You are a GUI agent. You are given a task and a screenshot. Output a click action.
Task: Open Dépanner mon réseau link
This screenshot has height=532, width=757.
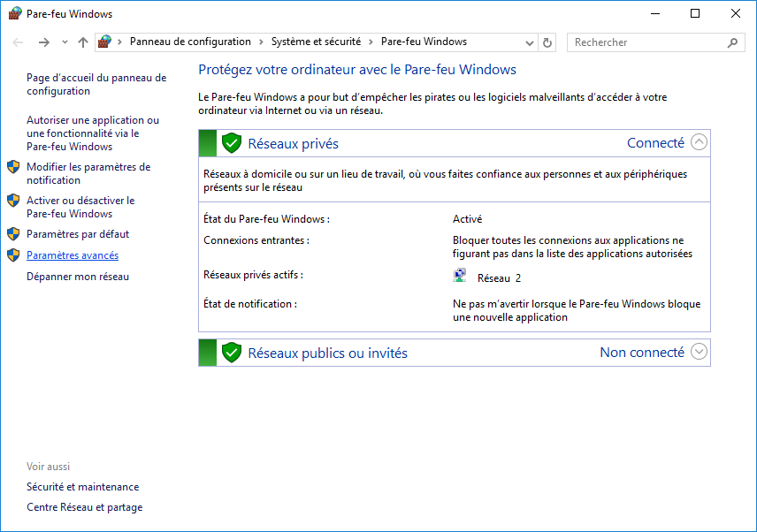pos(78,277)
